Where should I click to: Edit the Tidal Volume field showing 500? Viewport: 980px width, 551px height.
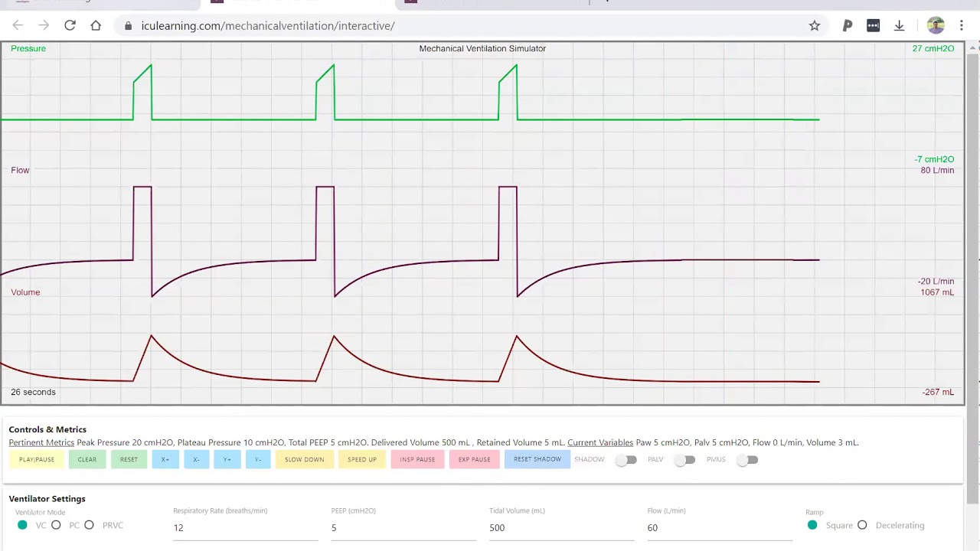pos(561,528)
